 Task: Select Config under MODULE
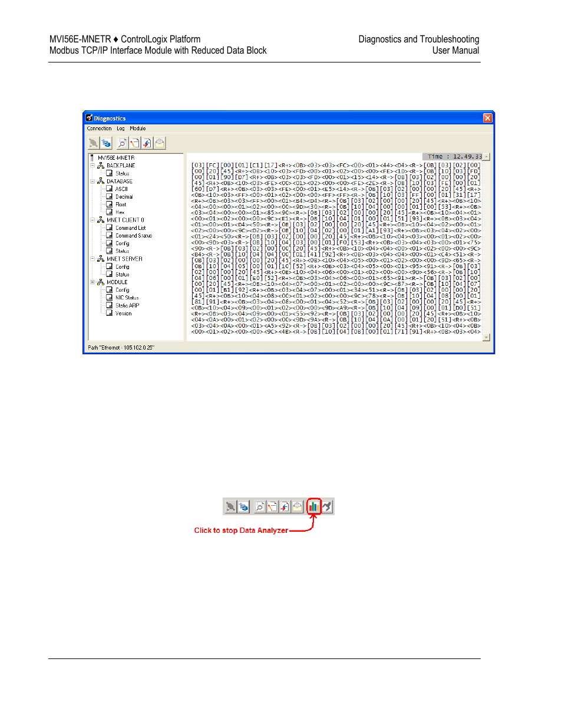[123, 290]
